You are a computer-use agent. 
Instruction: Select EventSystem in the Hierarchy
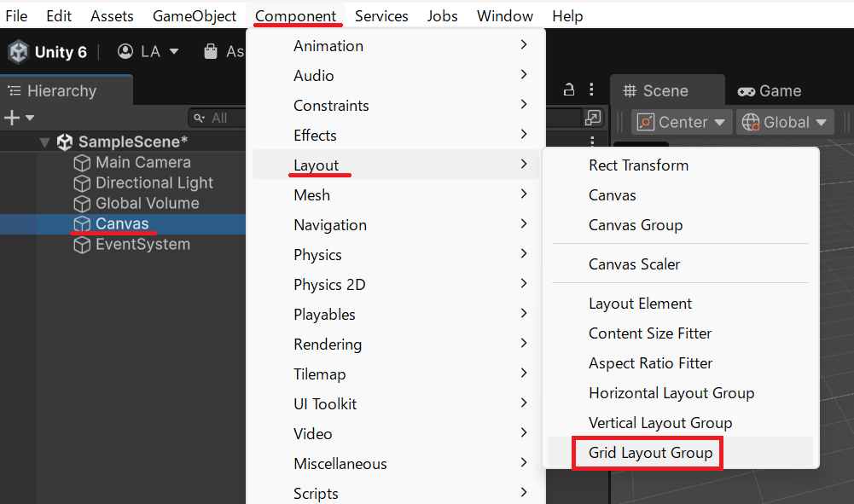[142, 245]
